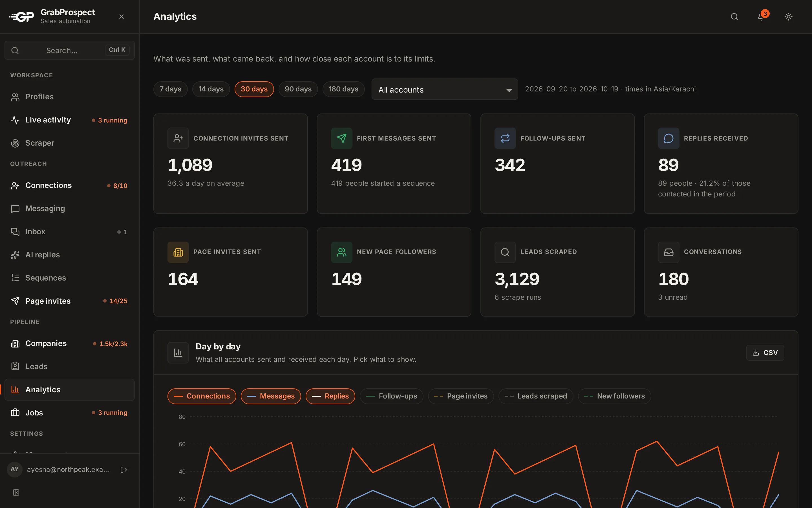The height and width of the screenshot is (508, 812).
Task: Click the Day by day bar chart icon
Action: [178, 352]
